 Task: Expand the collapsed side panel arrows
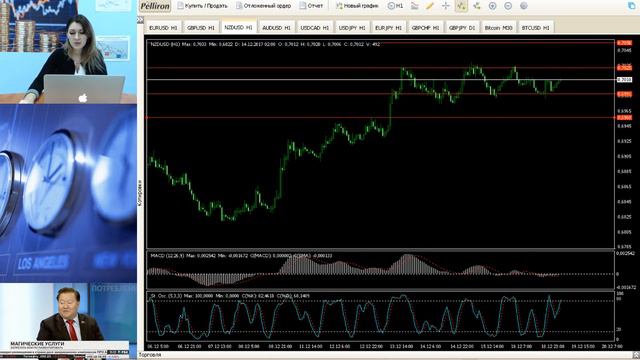click(x=140, y=20)
